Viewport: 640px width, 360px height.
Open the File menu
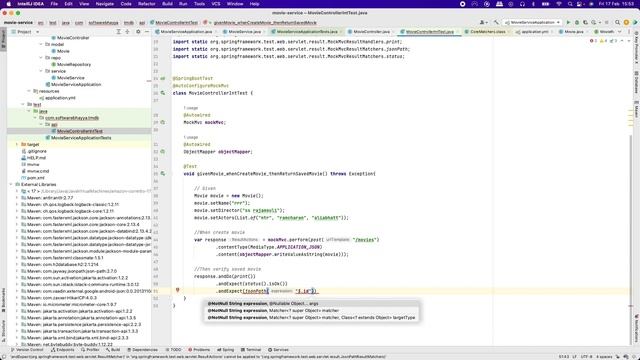point(54,4)
